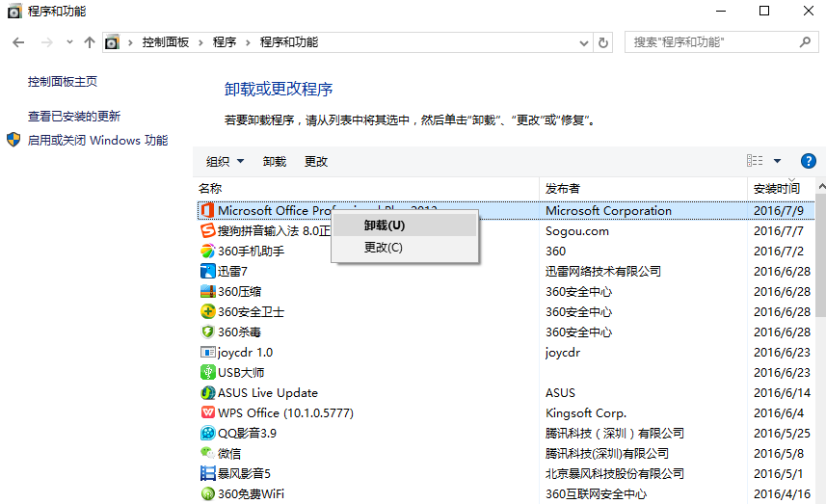
Task: Click the Microsoft Corporation publisher cell
Action: (x=608, y=211)
